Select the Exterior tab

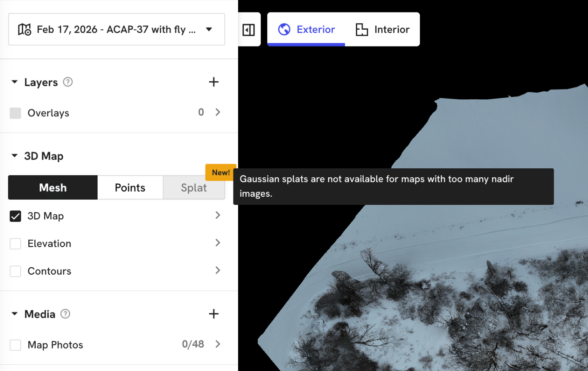306,30
